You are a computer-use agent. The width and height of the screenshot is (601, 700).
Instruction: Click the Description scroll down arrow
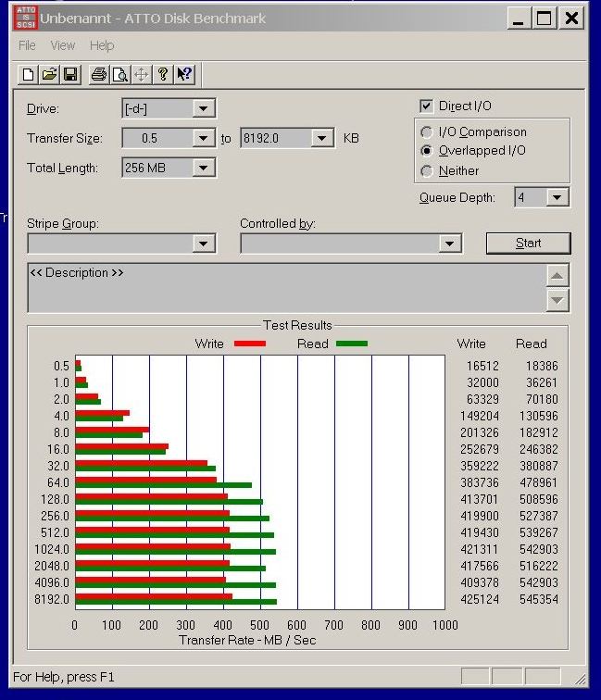point(557,300)
